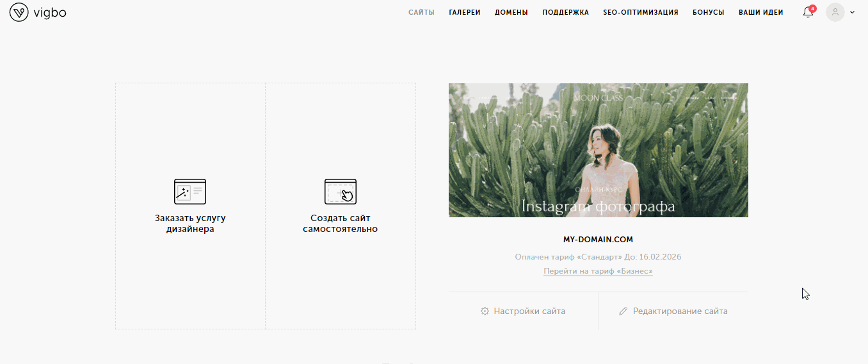868x364 pixels.
Task: Open the Редактирование сайта button
Action: [x=673, y=311]
